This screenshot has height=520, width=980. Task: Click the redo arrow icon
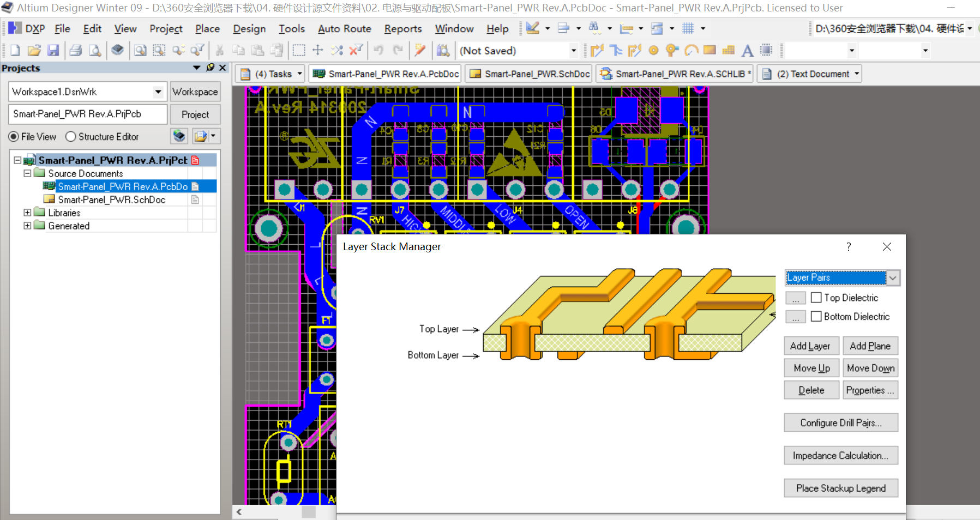tap(398, 51)
